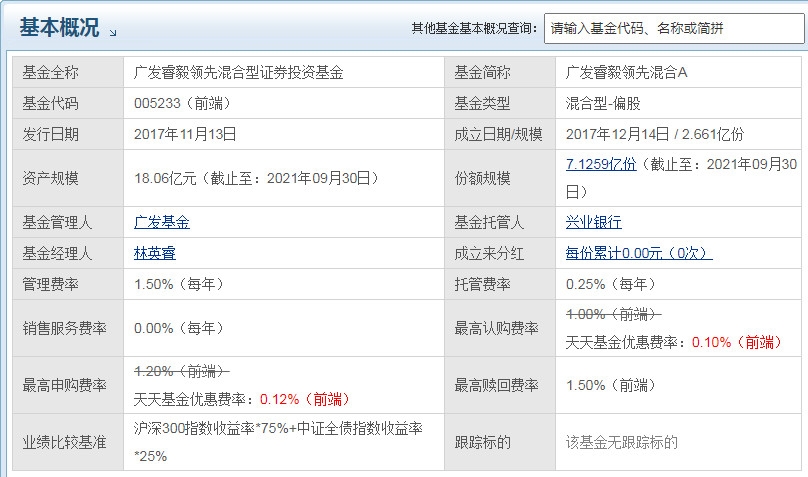Open the 7.1259亿份 share size link
This screenshot has width=808, height=477.
601,164
